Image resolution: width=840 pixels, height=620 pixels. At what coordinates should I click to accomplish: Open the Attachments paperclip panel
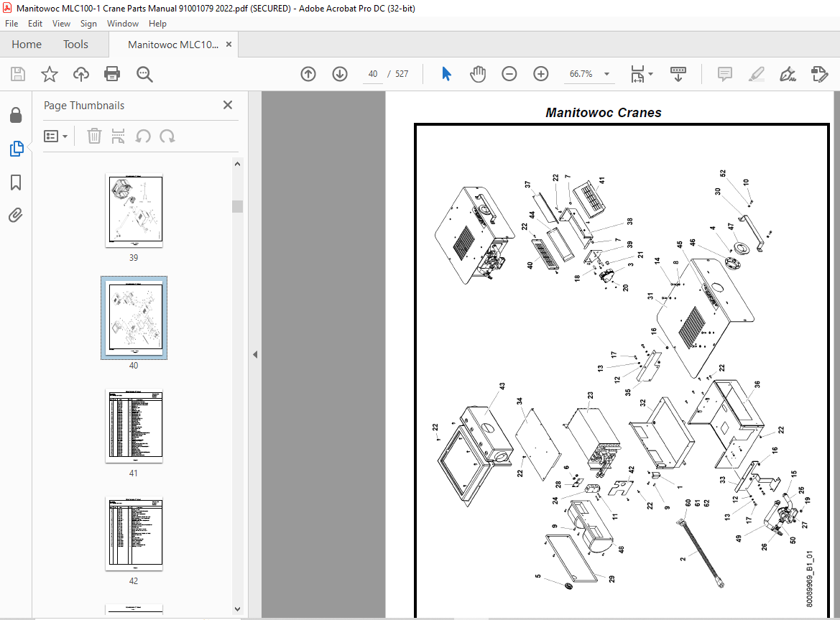tap(16, 216)
